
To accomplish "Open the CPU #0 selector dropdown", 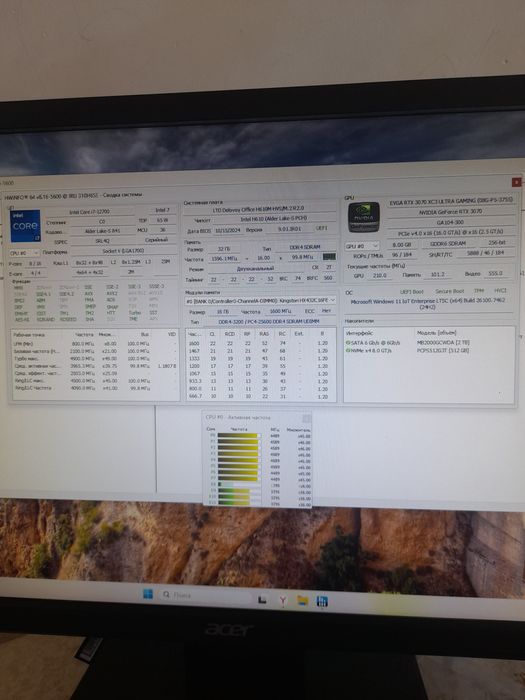I will [24, 253].
